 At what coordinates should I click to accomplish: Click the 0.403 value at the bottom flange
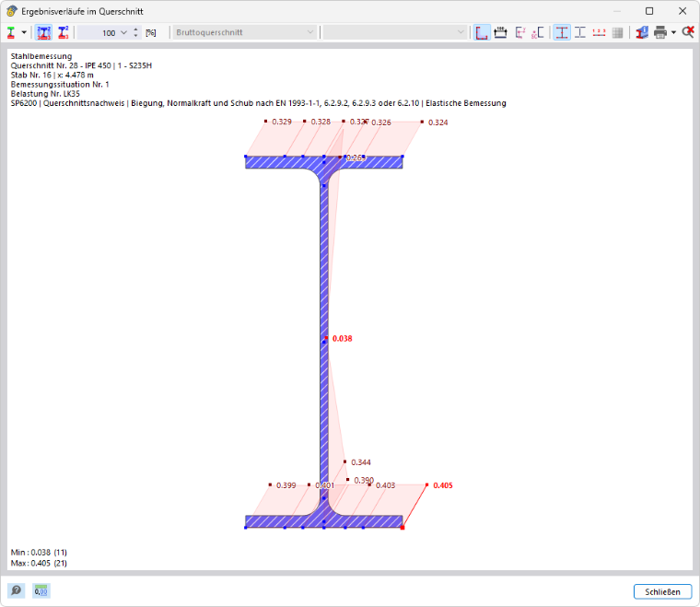[x=385, y=485]
